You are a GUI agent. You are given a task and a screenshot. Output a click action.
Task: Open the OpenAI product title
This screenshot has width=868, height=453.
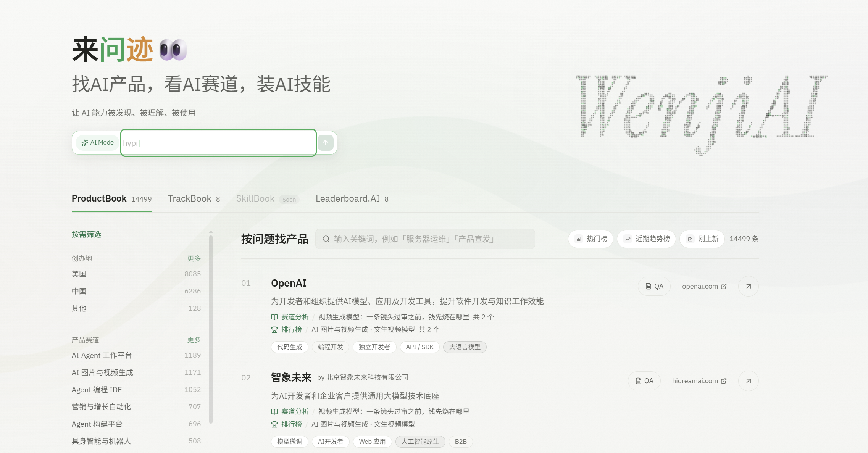(x=289, y=283)
